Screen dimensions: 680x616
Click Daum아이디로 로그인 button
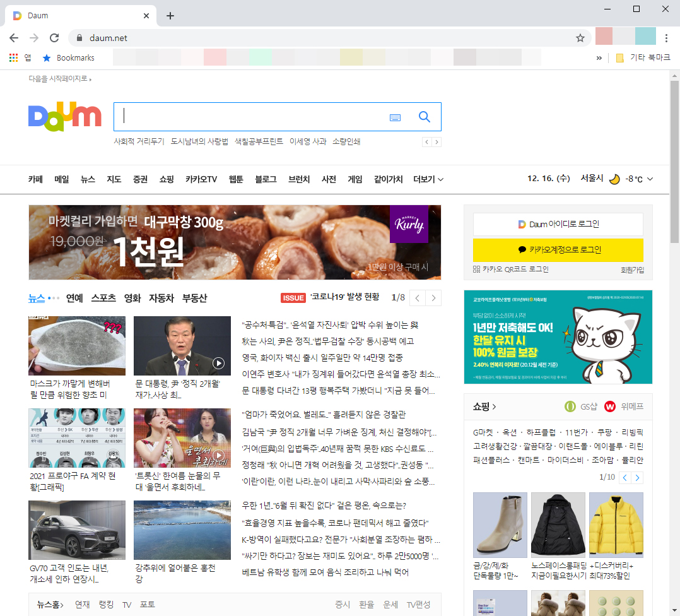coord(558,224)
